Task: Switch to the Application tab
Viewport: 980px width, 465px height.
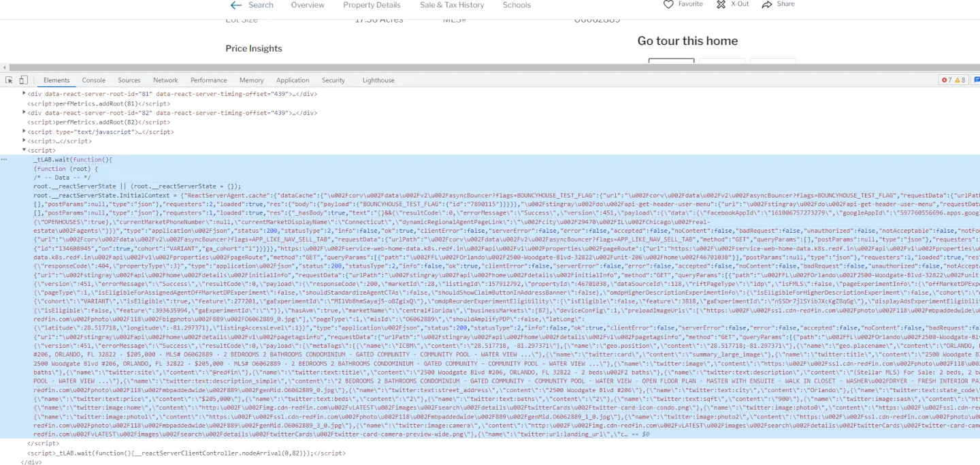Action: 293,80
